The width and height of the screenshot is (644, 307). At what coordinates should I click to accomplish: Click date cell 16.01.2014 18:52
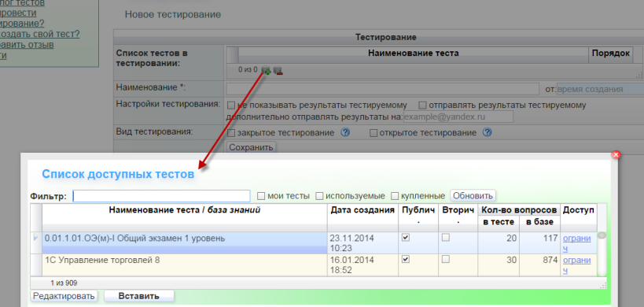(362, 264)
